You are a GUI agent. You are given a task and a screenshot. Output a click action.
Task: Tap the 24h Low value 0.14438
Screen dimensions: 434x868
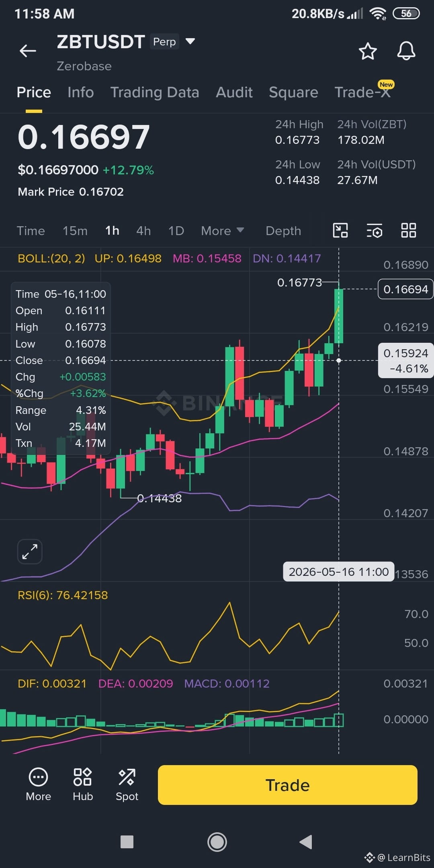[x=297, y=180]
